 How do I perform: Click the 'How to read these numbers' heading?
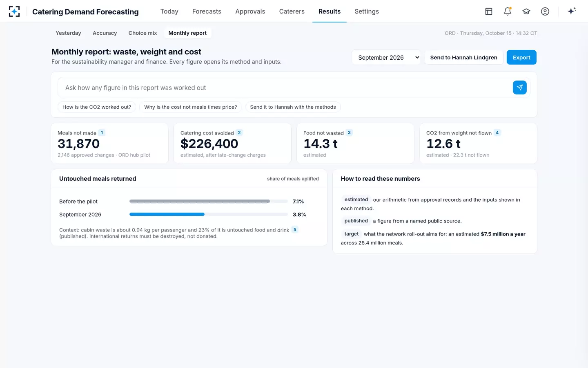click(x=380, y=179)
